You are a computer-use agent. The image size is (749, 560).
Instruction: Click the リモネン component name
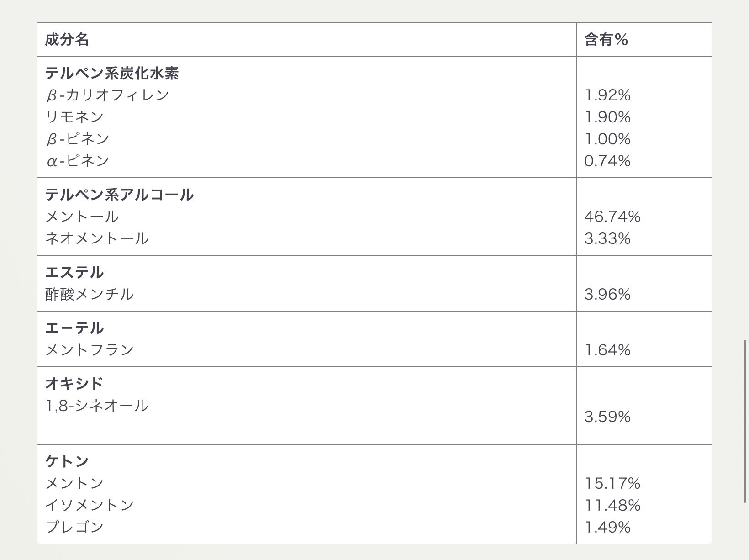pyautogui.click(x=74, y=117)
